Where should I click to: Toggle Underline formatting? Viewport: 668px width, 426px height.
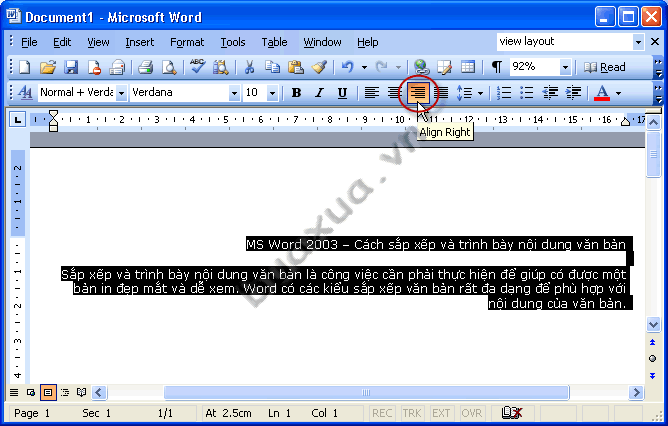click(x=342, y=92)
